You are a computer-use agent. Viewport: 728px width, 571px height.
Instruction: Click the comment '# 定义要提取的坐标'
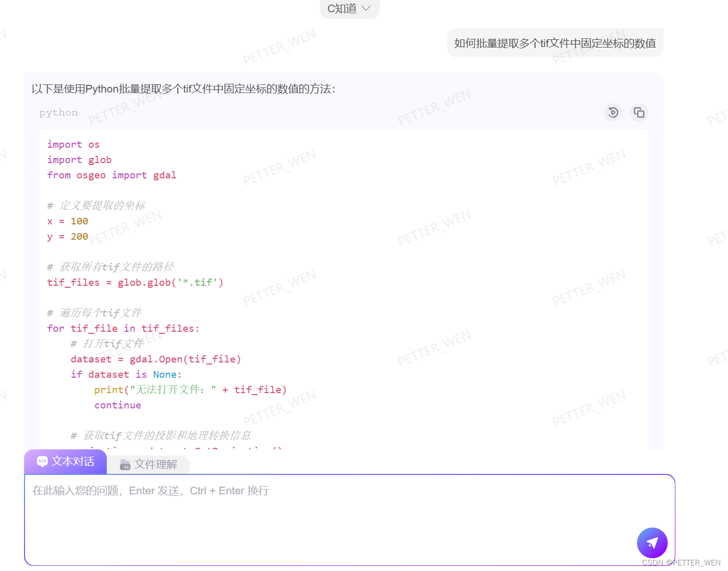[x=96, y=205]
